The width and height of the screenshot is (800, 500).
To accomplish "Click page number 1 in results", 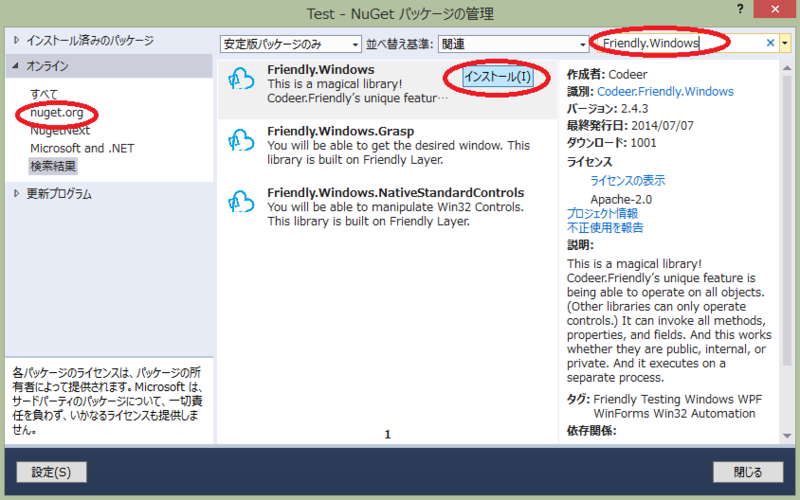I will point(387,434).
